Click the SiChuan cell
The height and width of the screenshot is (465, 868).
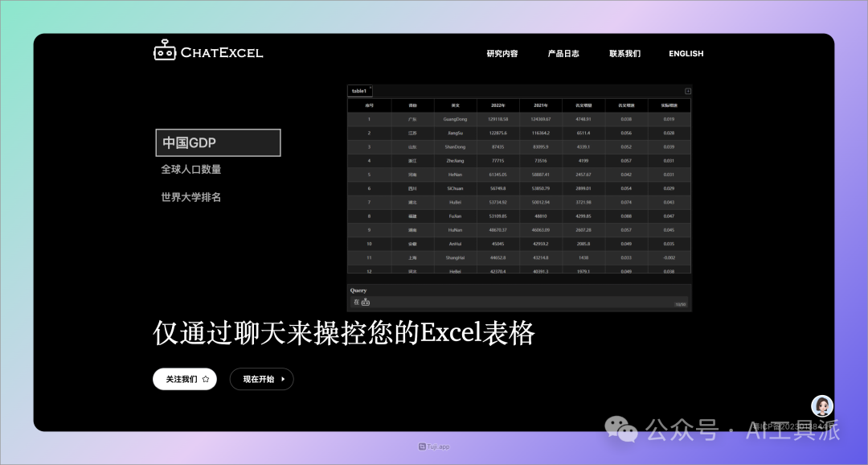(x=455, y=188)
